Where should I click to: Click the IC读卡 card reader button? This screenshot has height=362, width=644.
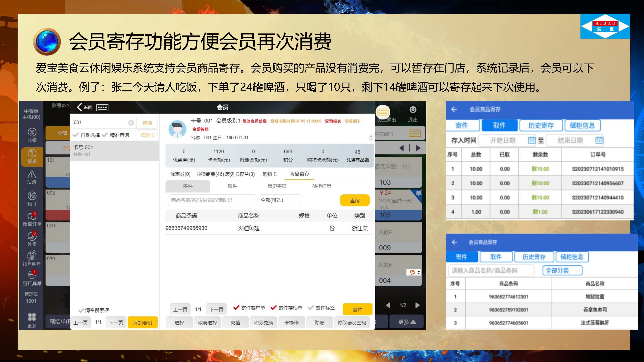coord(147,135)
